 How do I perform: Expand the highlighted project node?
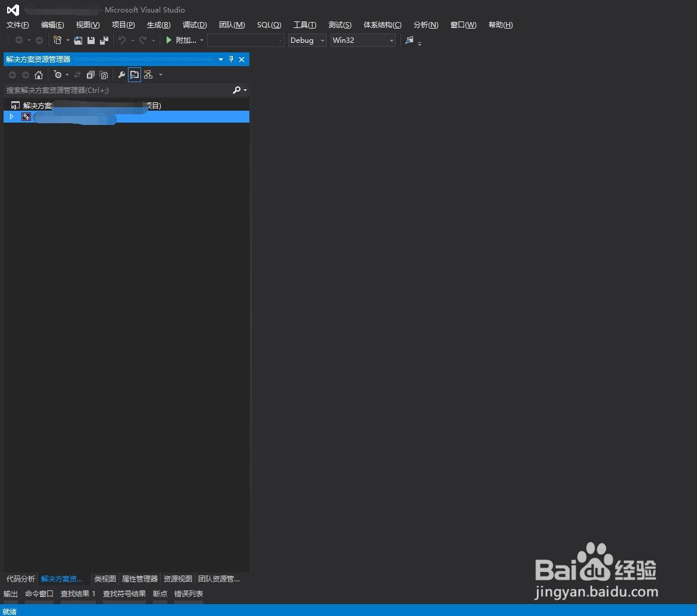click(x=11, y=117)
